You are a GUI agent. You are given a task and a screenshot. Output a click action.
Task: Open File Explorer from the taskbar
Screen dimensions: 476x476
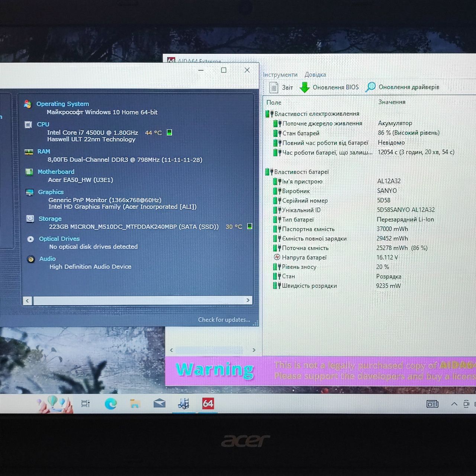(x=135, y=403)
